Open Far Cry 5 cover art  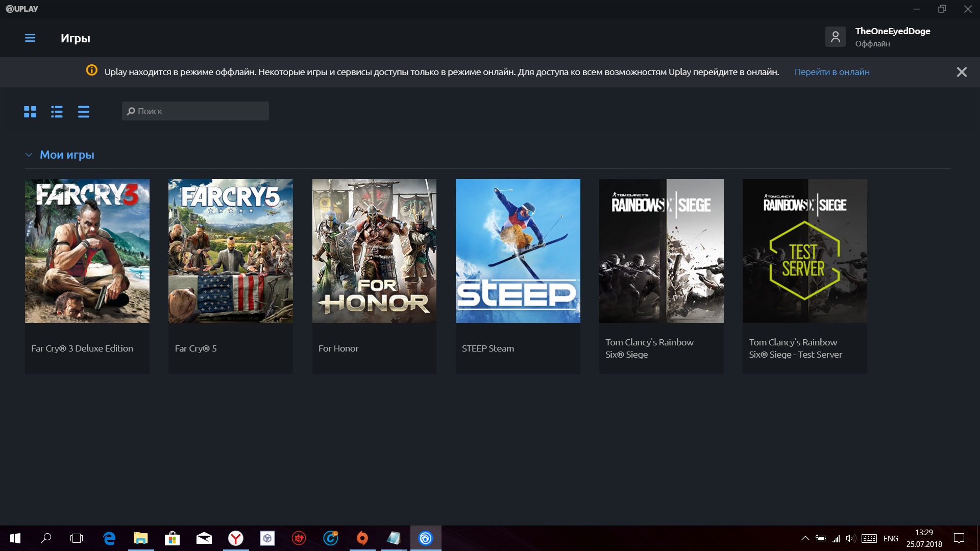click(231, 251)
